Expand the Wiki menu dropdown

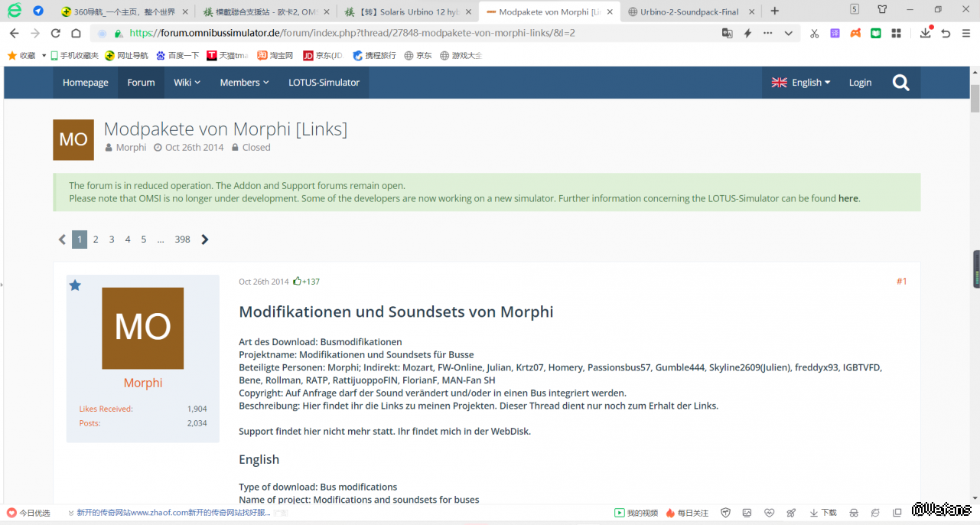tap(187, 83)
